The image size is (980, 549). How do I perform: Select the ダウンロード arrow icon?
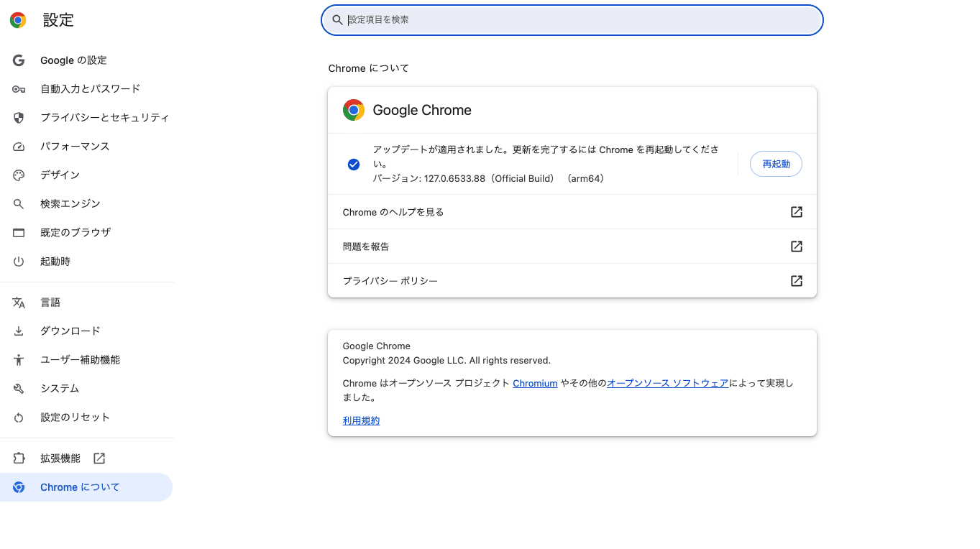19,331
